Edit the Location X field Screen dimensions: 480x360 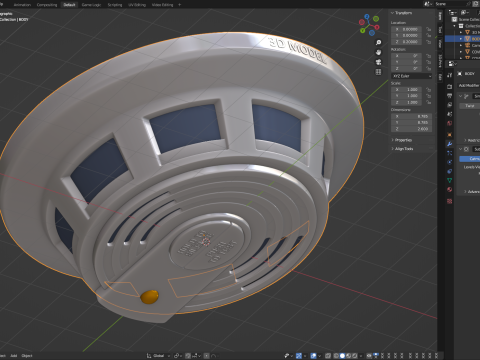tap(407, 29)
